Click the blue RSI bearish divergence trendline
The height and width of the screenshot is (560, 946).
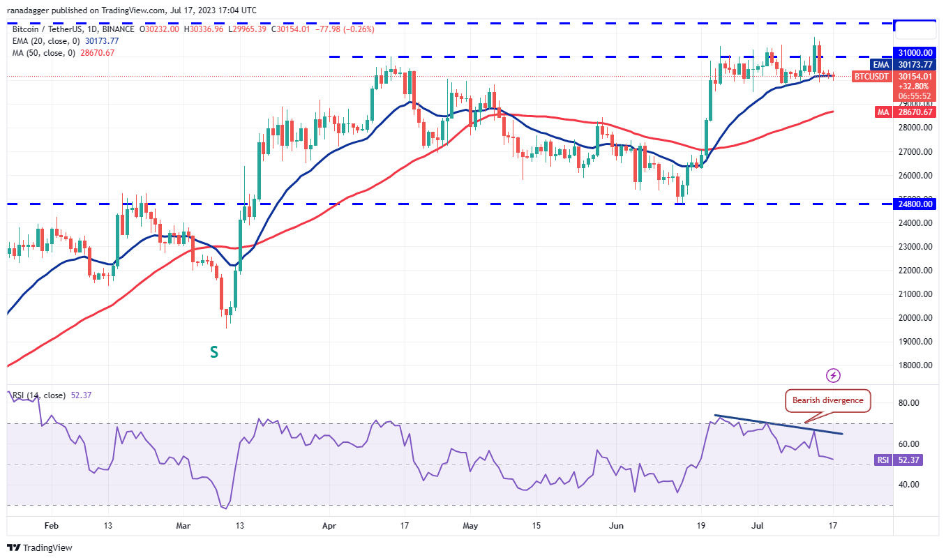point(778,425)
